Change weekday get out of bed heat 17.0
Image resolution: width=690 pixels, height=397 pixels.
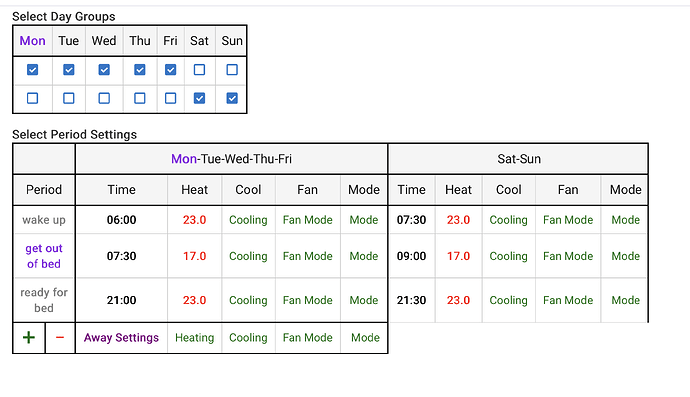click(195, 256)
